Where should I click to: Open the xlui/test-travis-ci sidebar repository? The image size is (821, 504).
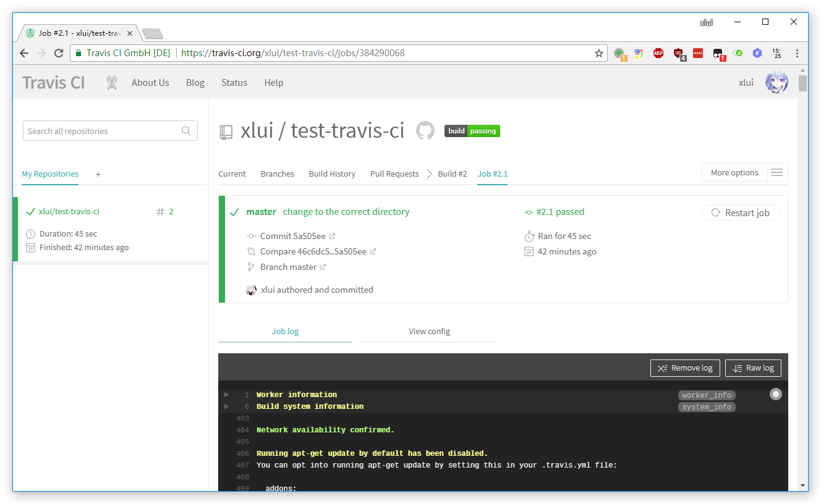[x=69, y=212]
